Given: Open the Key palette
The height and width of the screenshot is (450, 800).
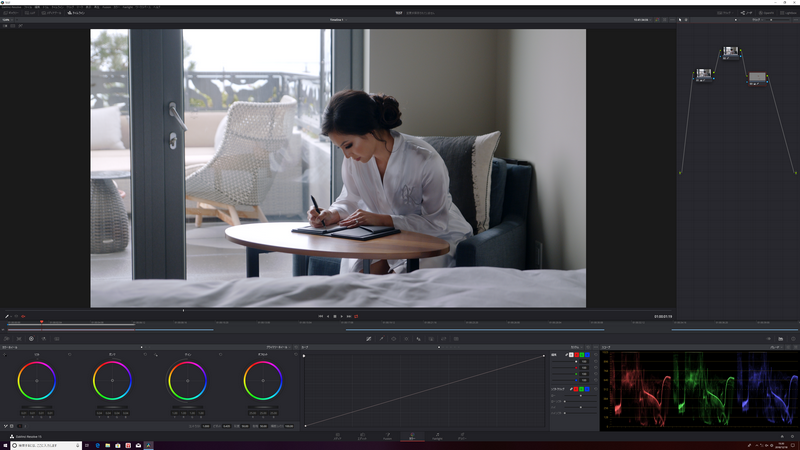Looking at the screenshot, I should pyautogui.click(x=431, y=339).
